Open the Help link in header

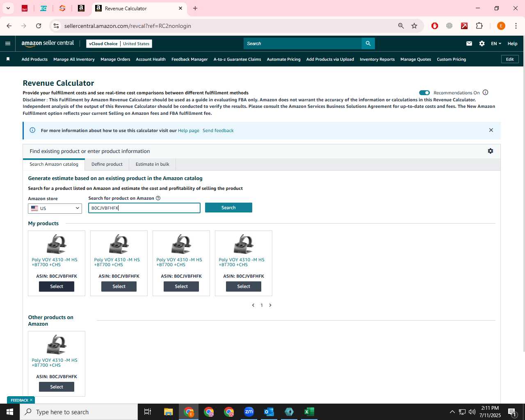(x=512, y=43)
